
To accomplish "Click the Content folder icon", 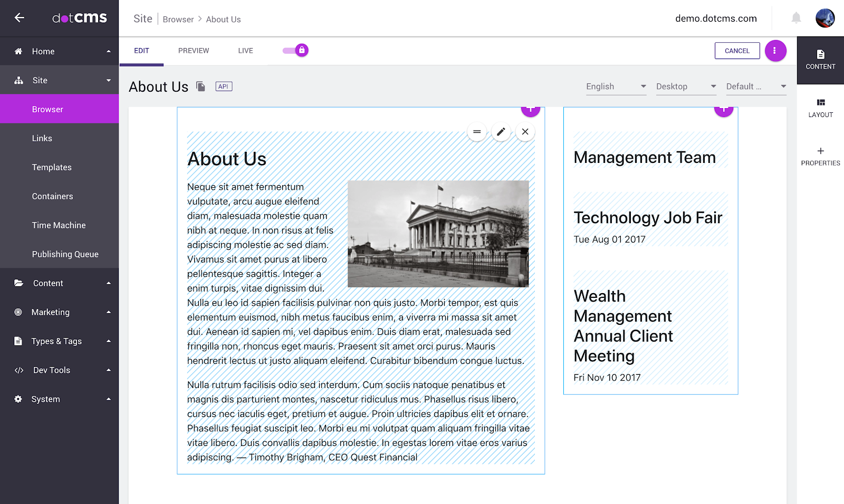I will click(x=18, y=283).
